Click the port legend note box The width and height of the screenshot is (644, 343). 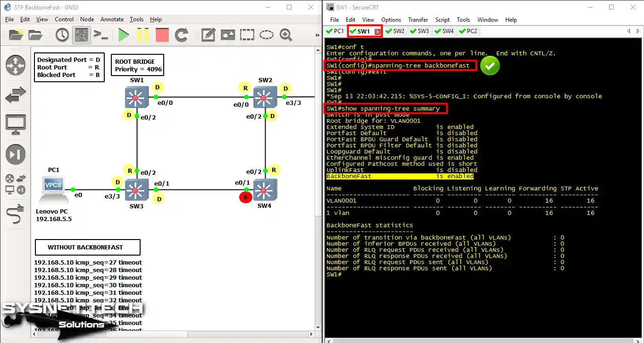[x=69, y=67]
